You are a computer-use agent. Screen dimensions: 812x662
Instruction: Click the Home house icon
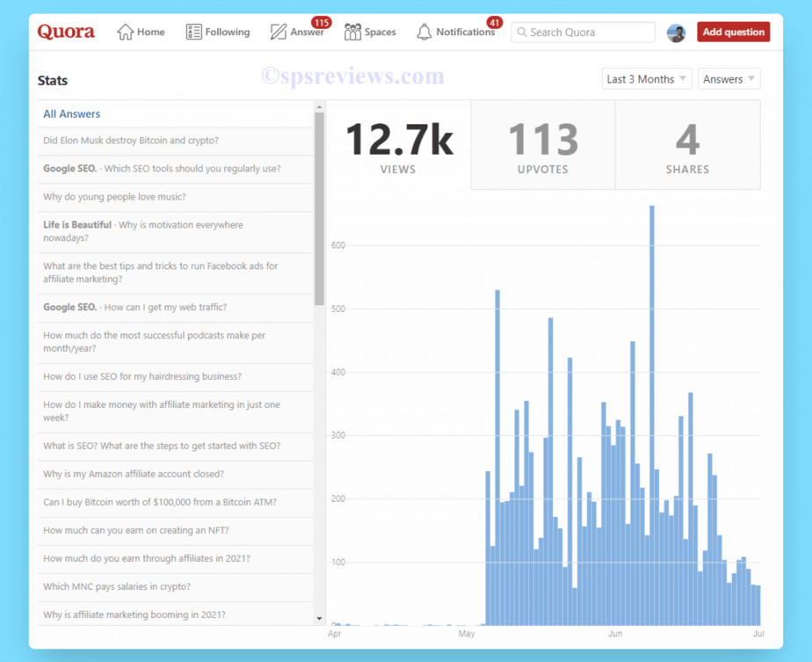pyautogui.click(x=125, y=33)
